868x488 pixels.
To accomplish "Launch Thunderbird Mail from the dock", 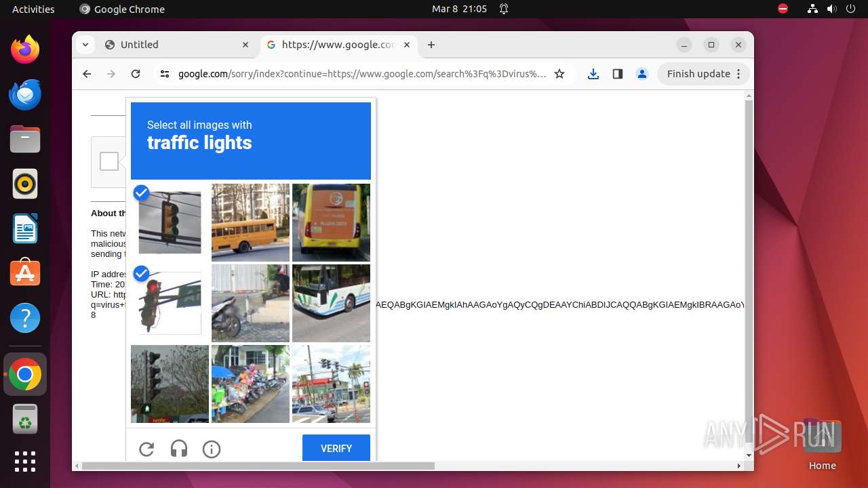I will 25,94.
